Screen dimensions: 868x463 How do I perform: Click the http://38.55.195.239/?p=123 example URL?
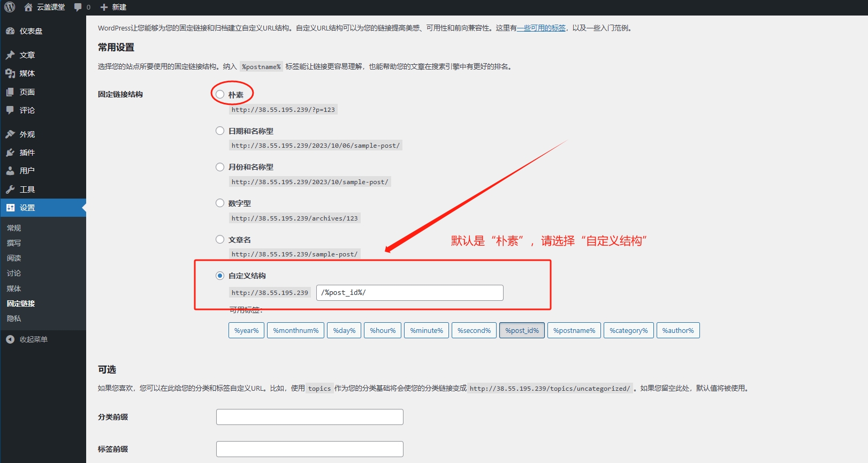click(x=283, y=110)
